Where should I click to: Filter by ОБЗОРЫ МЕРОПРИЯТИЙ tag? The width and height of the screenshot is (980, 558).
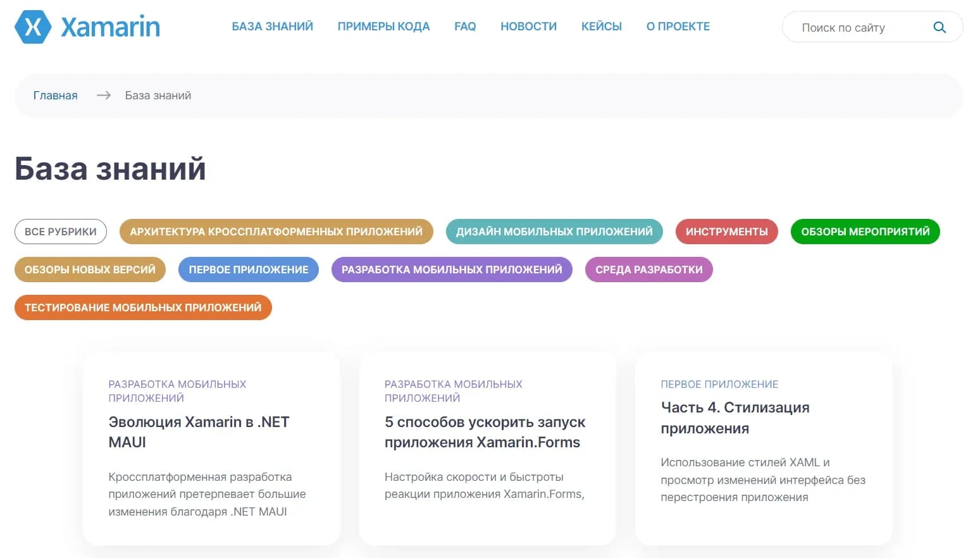[865, 232]
